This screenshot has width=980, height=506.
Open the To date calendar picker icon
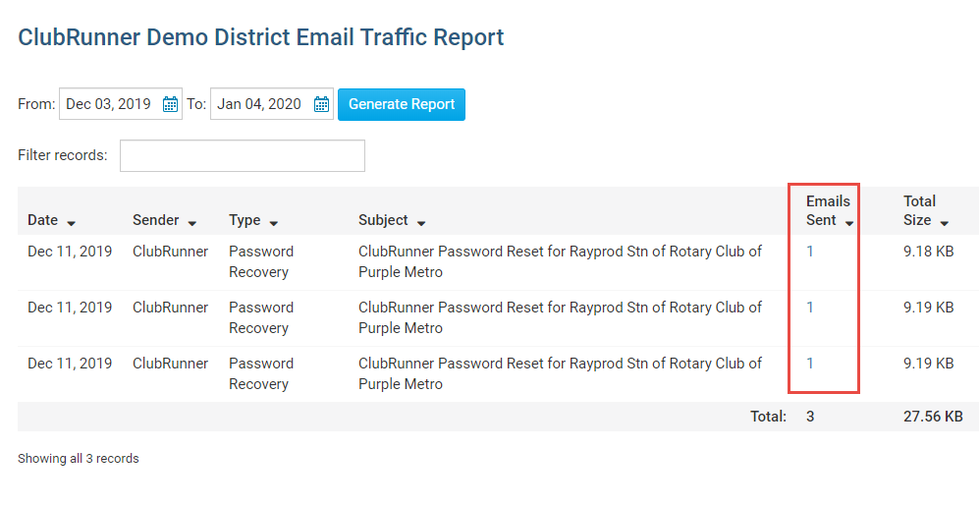pyautogui.click(x=321, y=104)
